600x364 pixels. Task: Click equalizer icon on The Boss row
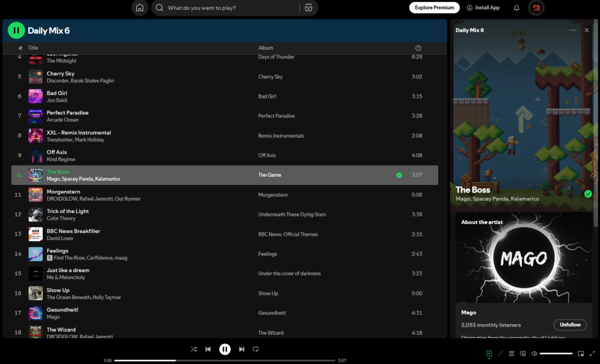(x=19, y=175)
